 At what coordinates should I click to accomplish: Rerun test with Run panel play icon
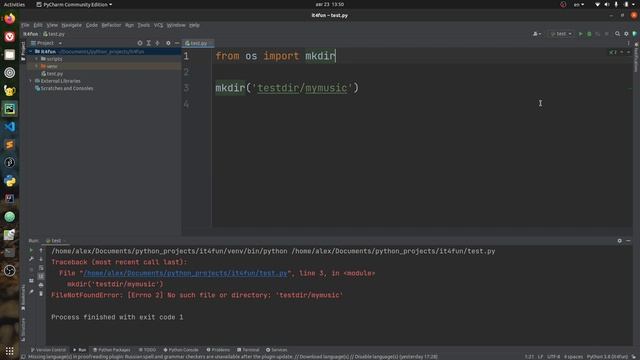pyautogui.click(x=31, y=250)
